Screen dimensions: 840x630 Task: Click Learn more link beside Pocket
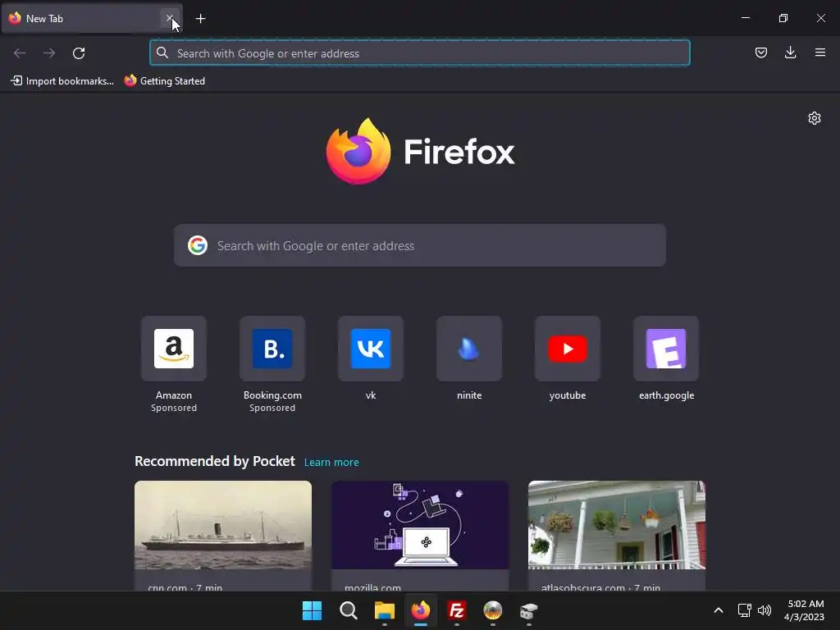click(331, 463)
